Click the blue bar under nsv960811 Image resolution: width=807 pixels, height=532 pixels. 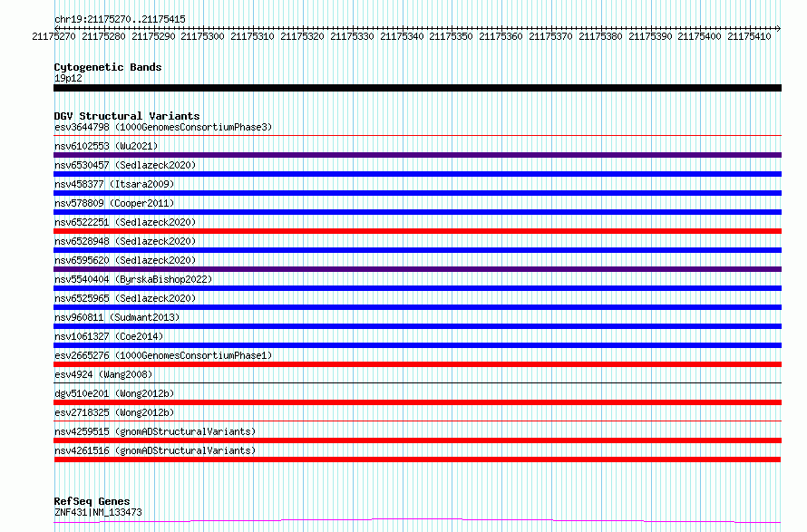point(417,326)
